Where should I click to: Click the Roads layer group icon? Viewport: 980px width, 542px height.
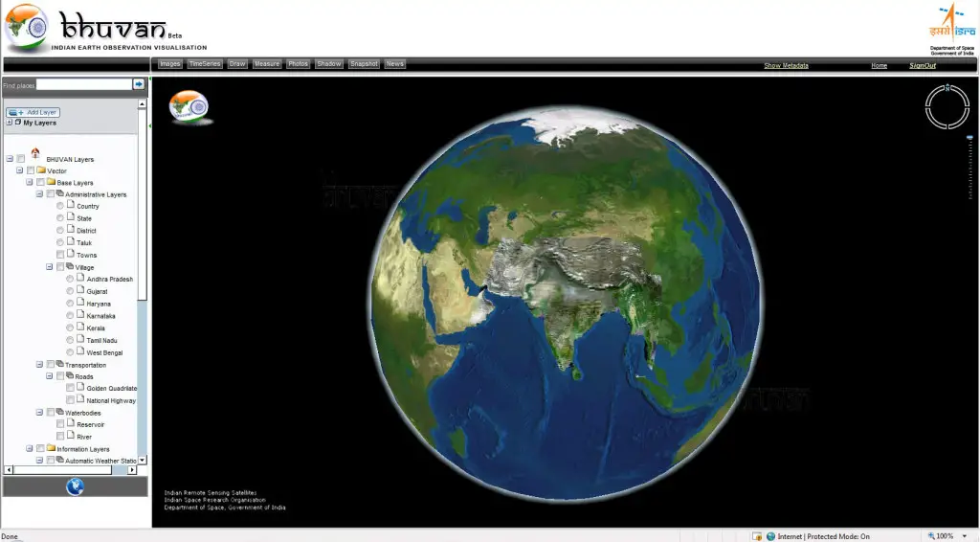[x=70, y=375]
